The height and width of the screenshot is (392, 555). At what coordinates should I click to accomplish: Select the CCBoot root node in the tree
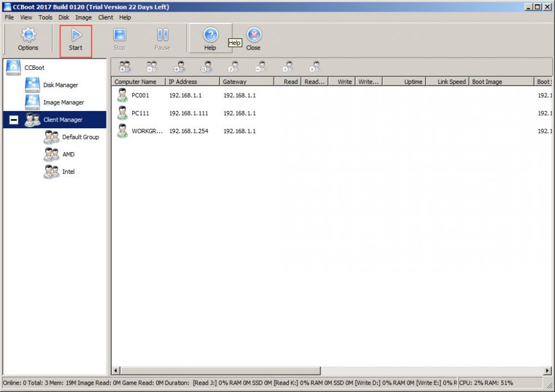[x=34, y=68]
